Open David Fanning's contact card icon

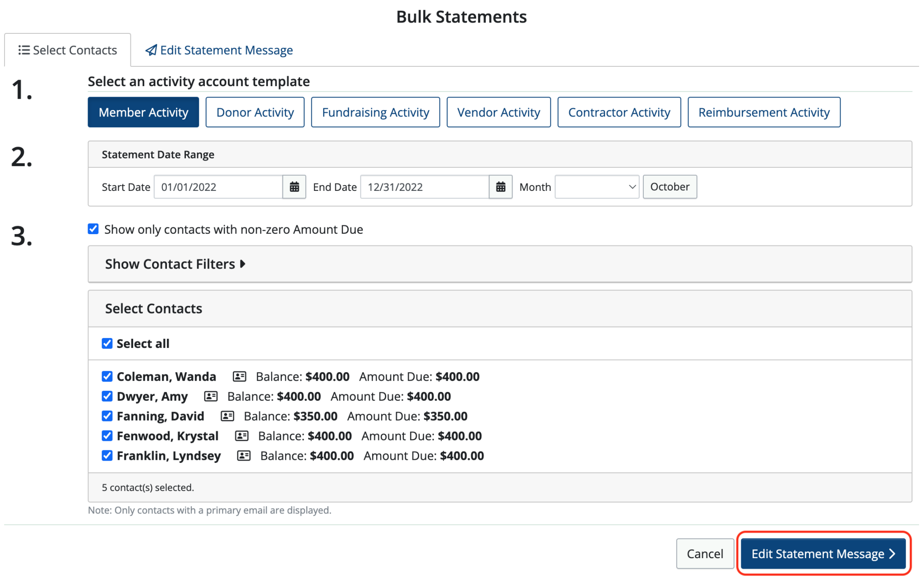coord(227,416)
